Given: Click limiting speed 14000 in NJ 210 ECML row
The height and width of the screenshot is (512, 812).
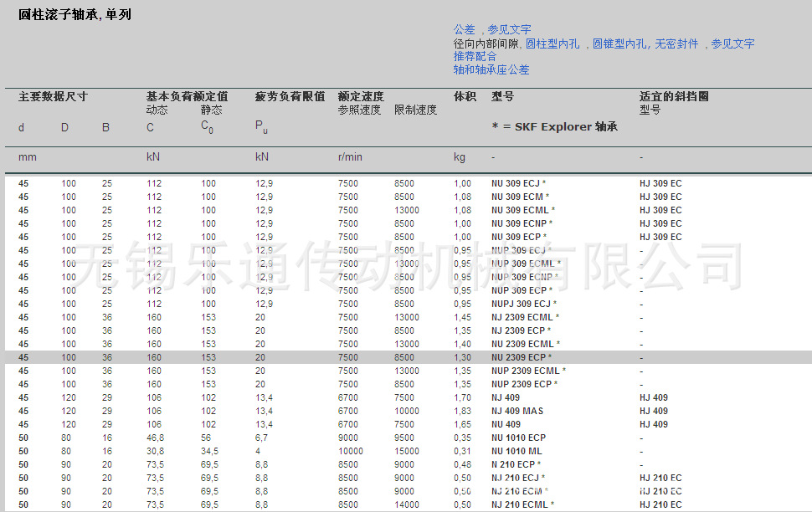Looking at the screenshot, I should coord(407,504).
